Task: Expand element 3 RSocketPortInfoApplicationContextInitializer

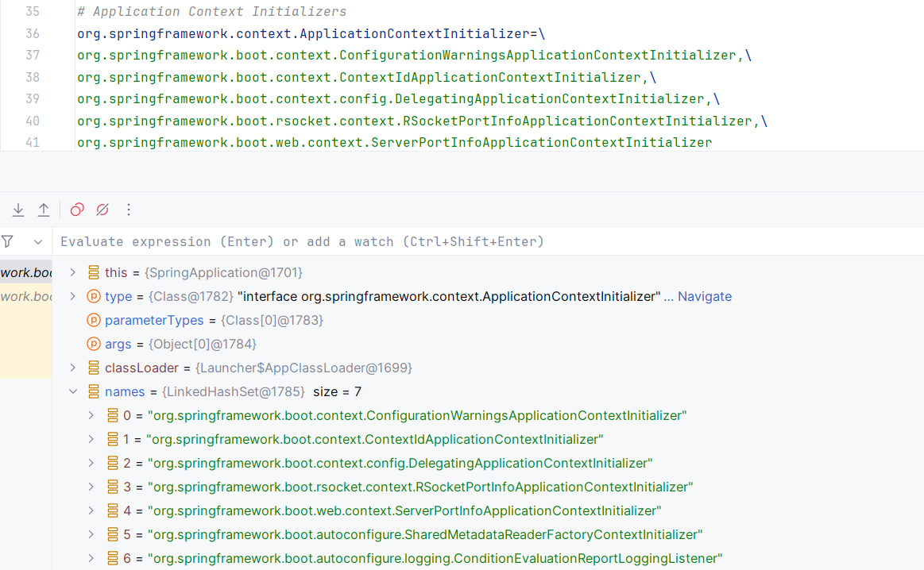Action: tap(91, 487)
